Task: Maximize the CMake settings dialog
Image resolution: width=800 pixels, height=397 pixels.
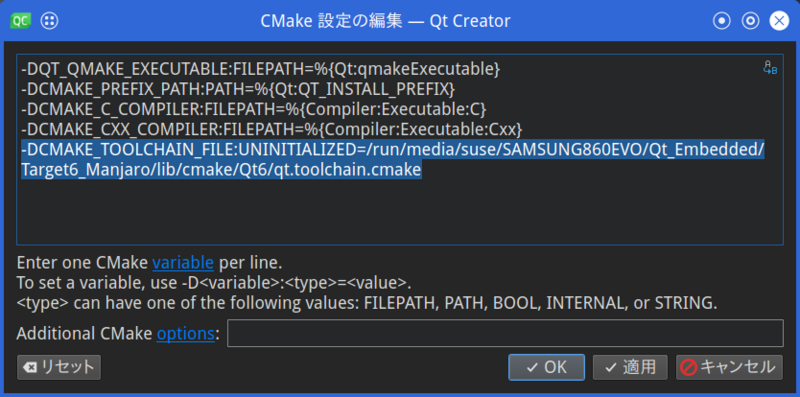Action: tap(751, 21)
